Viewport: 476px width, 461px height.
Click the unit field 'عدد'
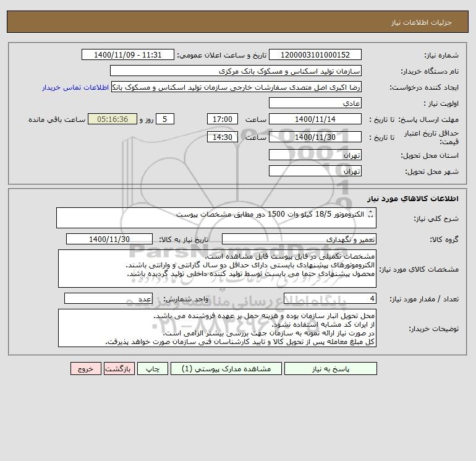(108, 298)
